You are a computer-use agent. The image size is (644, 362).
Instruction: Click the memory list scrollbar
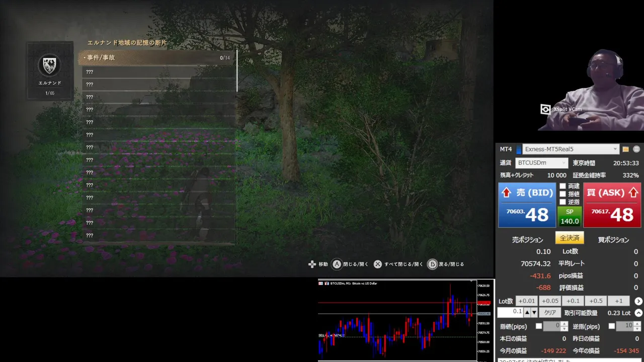[236, 70]
